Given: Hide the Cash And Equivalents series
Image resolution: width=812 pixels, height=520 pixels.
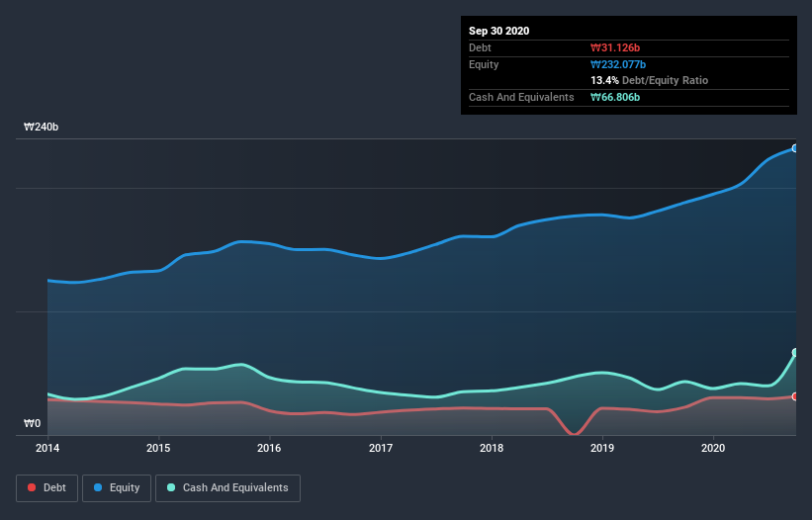Looking at the screenshot, I should tap(227, 487).
